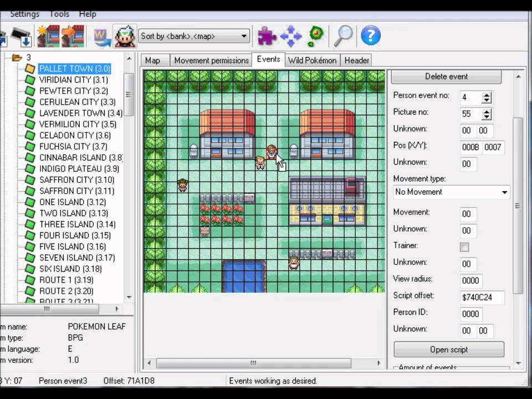
Task: Select PALLET TOWN (3.0) in map tree
Action: (x=75, y=69)
